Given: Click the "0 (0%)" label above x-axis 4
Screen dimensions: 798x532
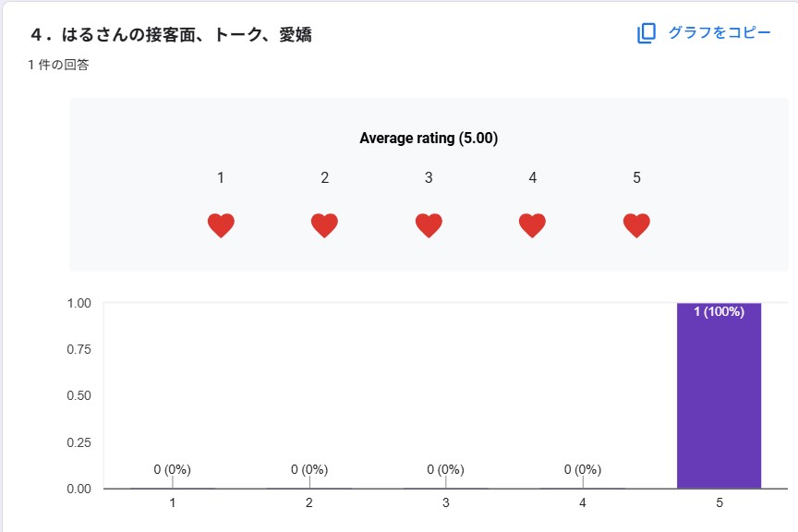Looking at the screenshot, I should point(583,469).
